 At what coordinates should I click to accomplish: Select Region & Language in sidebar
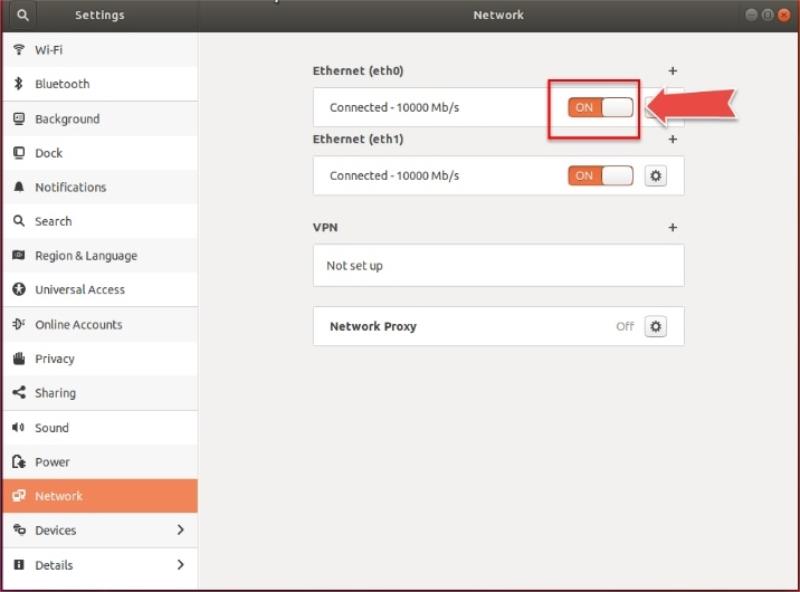pyautogui.click(x=86, y=256)
